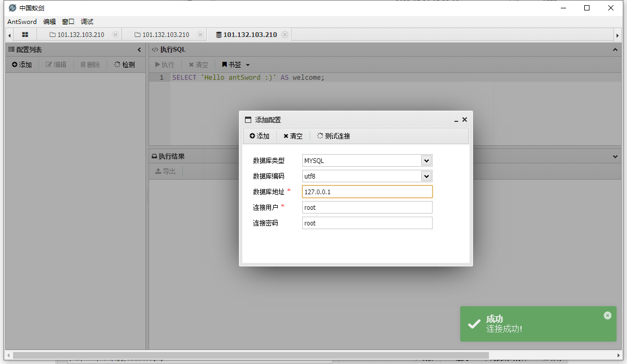Click 清空 in the 添加配置 dialog
627x364 pixels.
293,136
